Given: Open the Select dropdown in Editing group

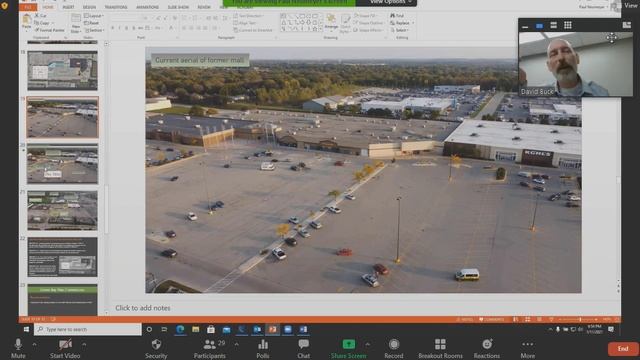Looking at the screenshot, I should 399,30.
